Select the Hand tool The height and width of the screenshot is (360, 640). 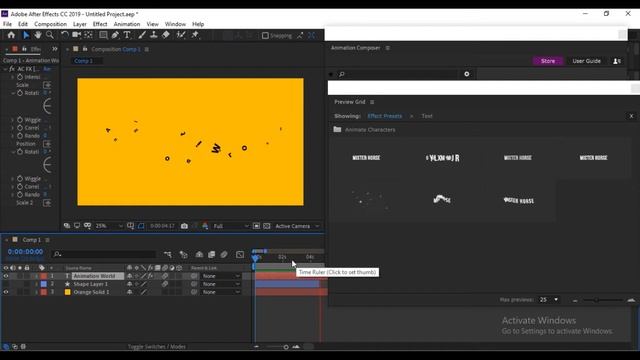tap(38, 35)
